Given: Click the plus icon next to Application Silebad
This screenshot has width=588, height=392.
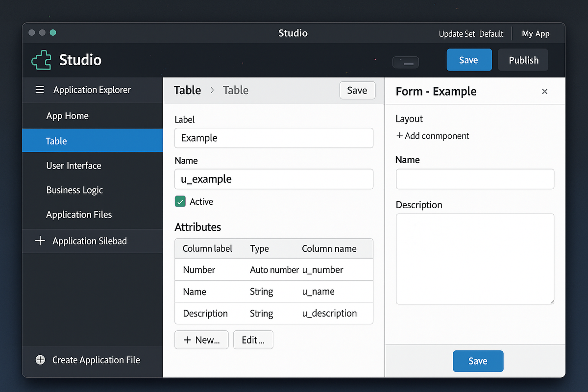Looking at the screenshot, I should 40,241.
